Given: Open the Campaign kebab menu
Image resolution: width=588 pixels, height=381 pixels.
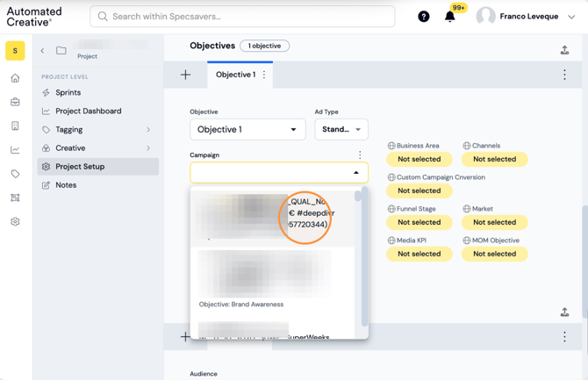Looking at the screenshot, I should [360, 155].
